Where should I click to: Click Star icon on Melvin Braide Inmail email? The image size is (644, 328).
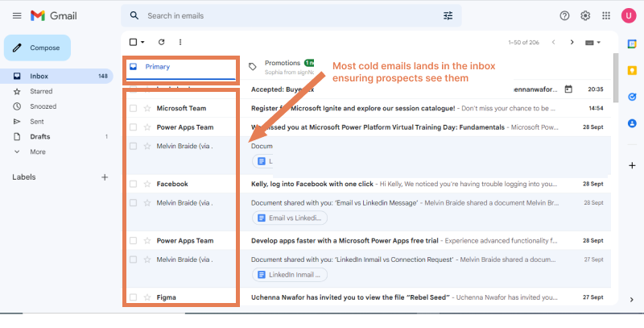pyautogui.click(x=147, y=259)
